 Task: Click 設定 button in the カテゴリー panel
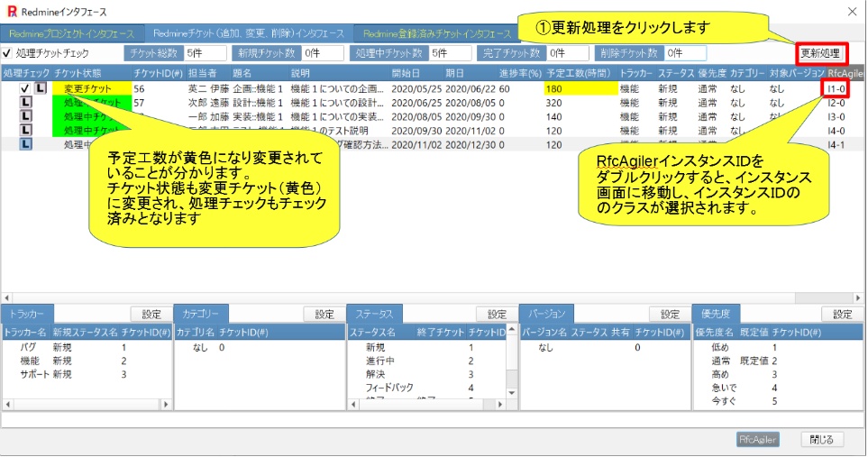[x=324, y=315]
